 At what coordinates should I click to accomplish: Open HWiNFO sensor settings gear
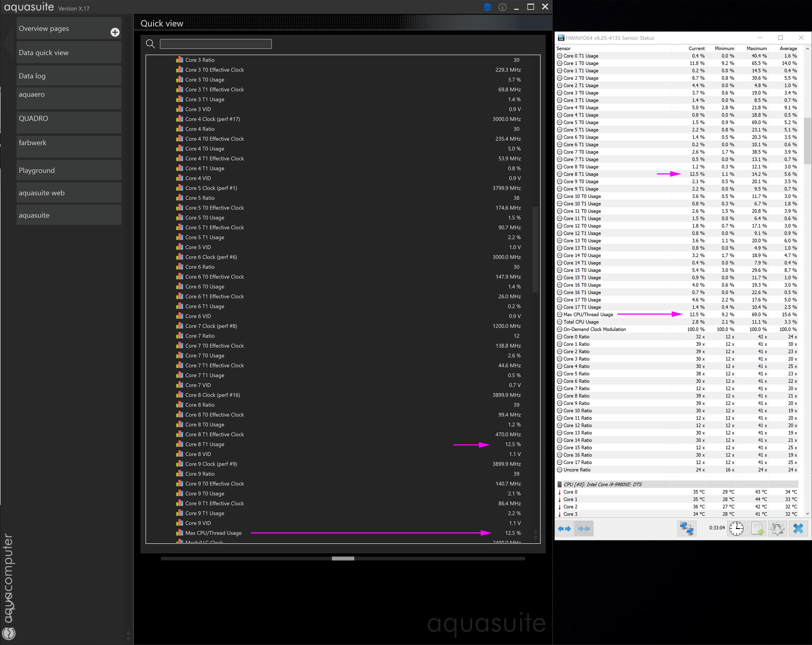777,529
